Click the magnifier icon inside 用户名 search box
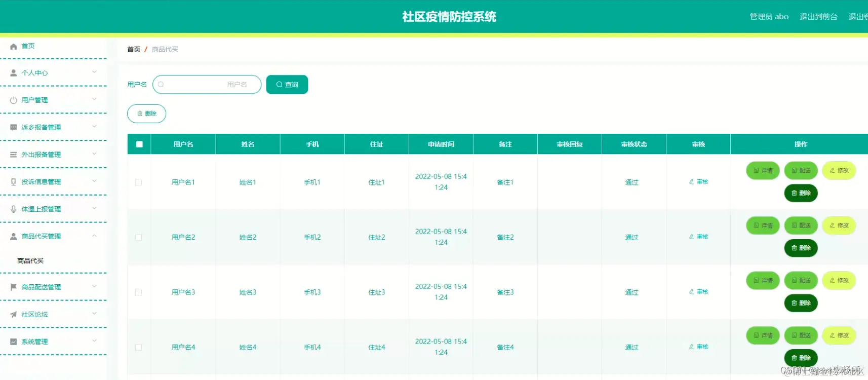Viewport: 868px width, 380px height. [161, 85]
